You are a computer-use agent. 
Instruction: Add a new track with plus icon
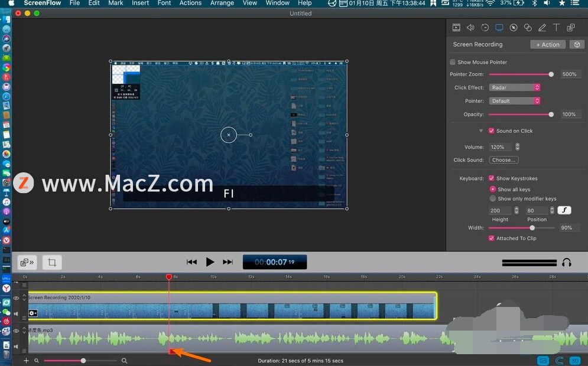click(x=26, y=360)
